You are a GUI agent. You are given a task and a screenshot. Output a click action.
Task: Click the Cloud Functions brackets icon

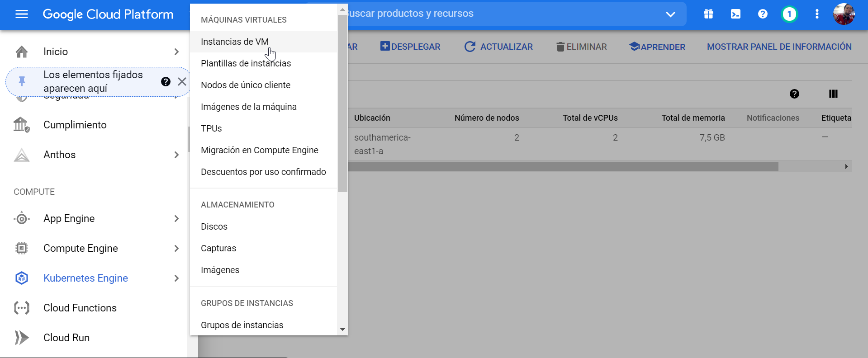coord(21,308)
